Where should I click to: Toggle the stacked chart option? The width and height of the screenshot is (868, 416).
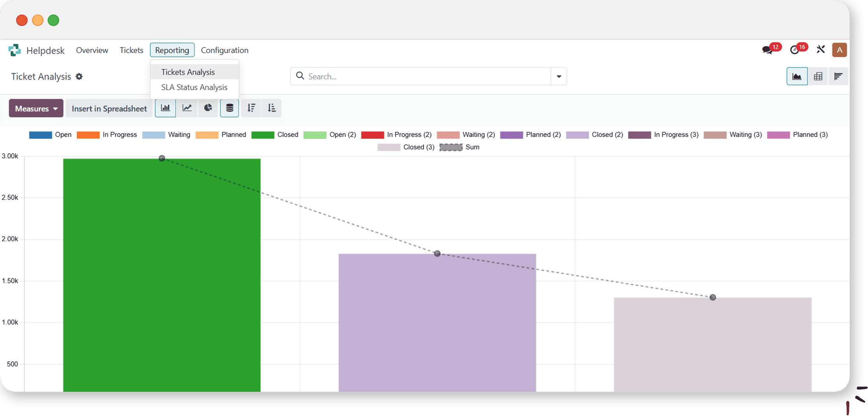click(229, 108)
